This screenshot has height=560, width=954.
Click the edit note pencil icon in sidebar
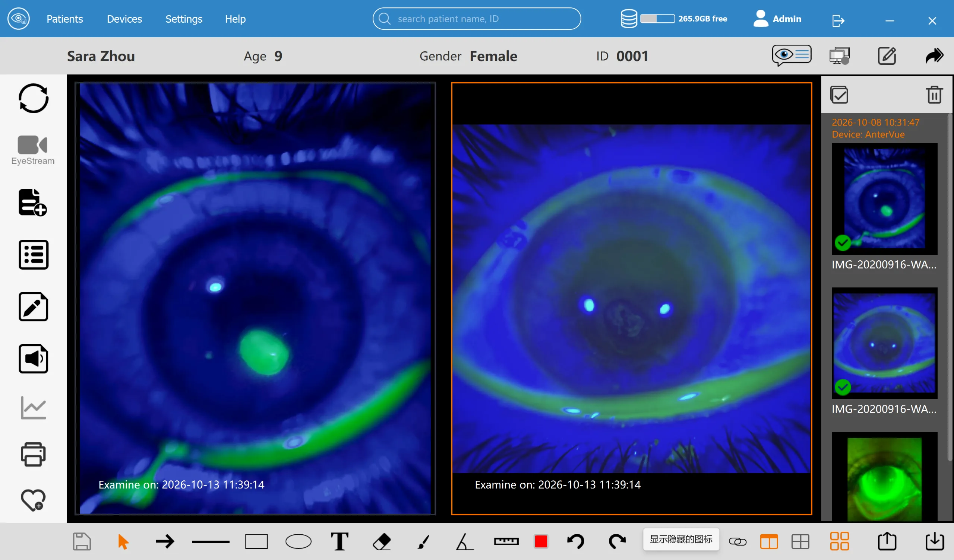pos(33,307)
